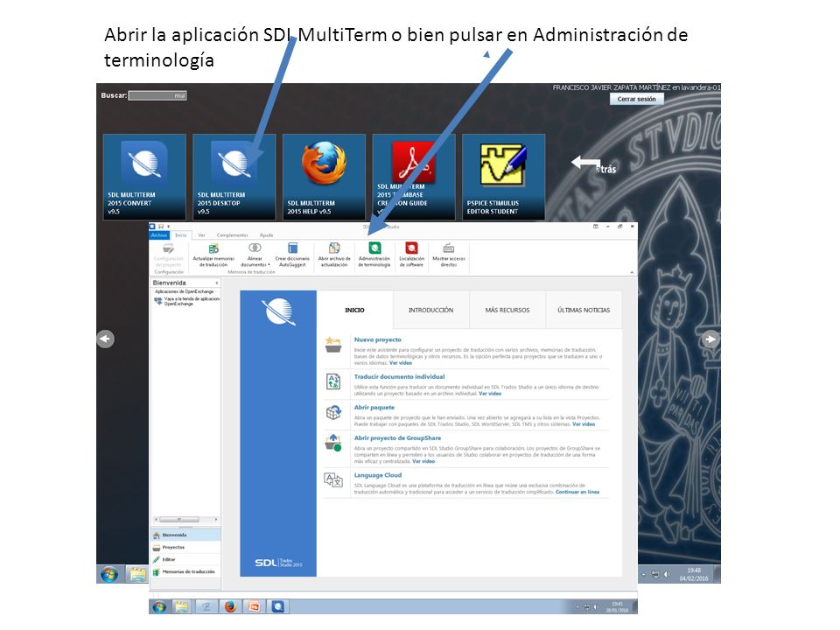This screenshot has width=840, height=630.
Task: Click Mostrar accesos directos
Action: click(x=449, y=255)
